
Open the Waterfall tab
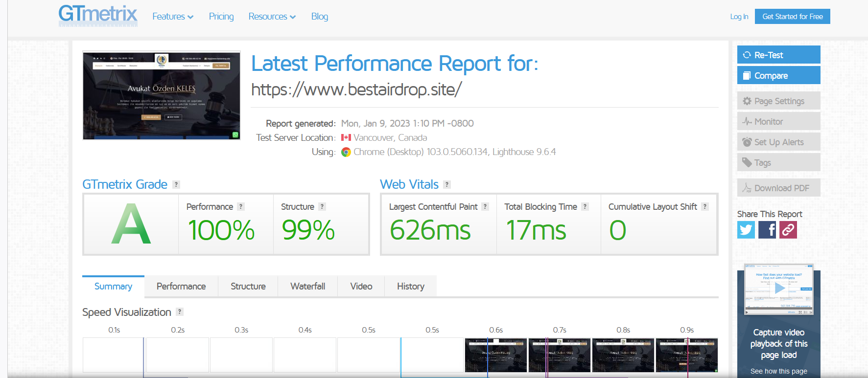coord(308,287)
